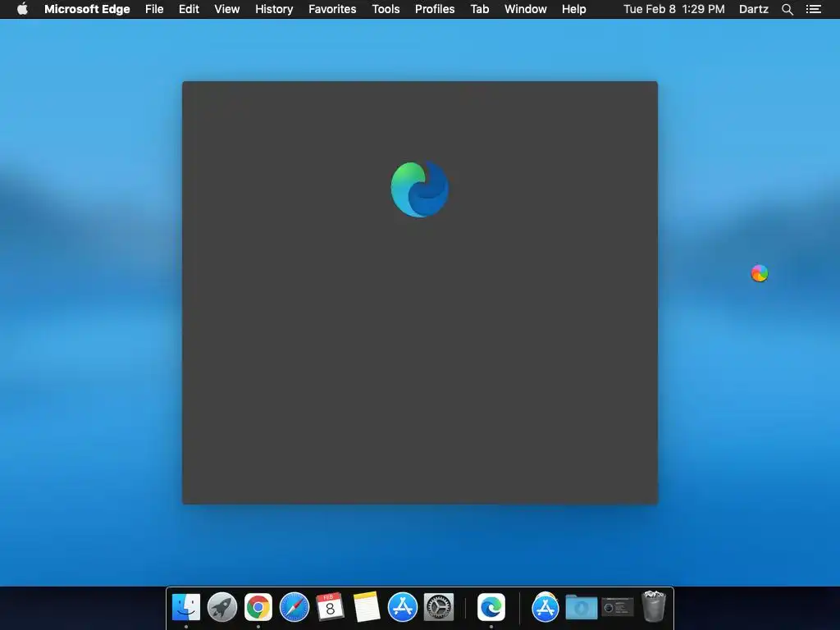Image resolution: width=840 pixels, height=630 pixels.
Task: Open Applications stack beside Downloads folder
Action: 546,607
